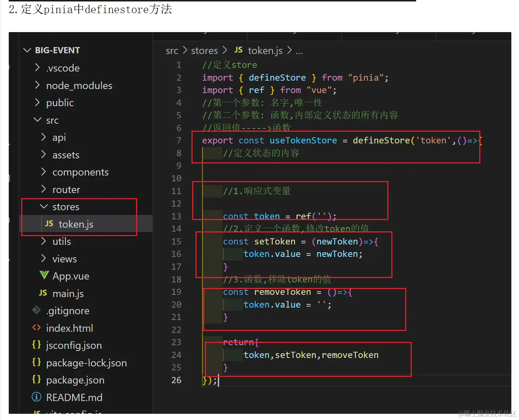Click the src breadcrumb segment

[x=172, y=51]
